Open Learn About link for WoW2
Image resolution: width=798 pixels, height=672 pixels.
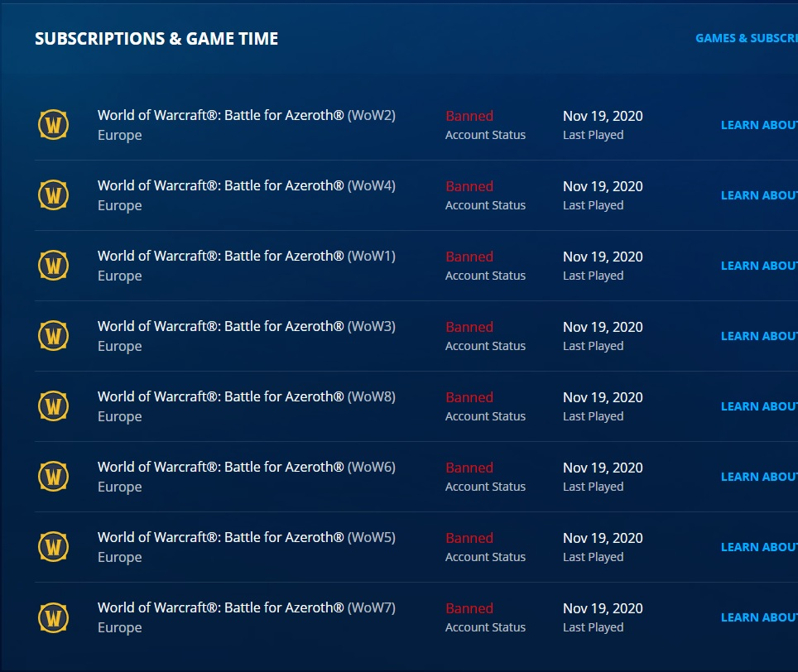click(759, 125)
